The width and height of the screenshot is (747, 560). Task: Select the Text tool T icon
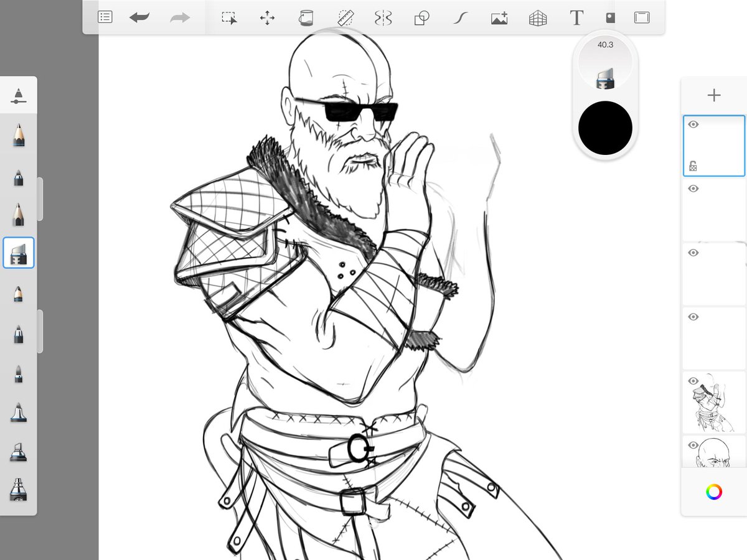[576, 17]
